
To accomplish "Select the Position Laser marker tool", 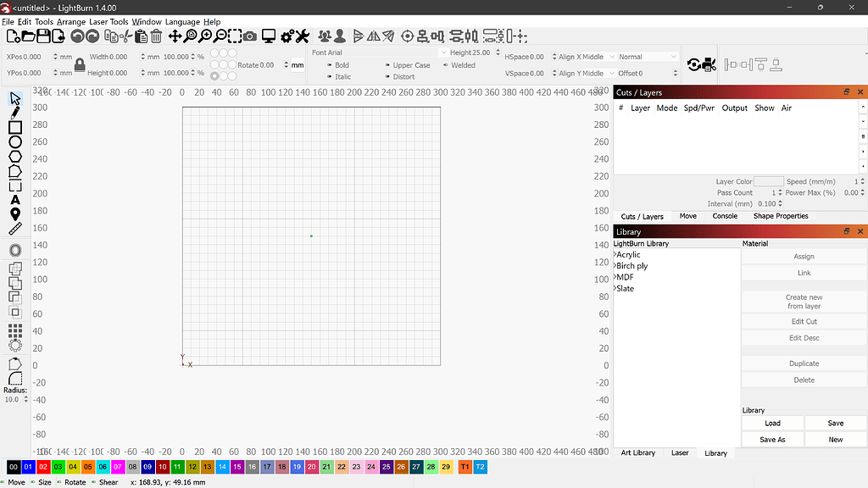I will tap(15, 214).
